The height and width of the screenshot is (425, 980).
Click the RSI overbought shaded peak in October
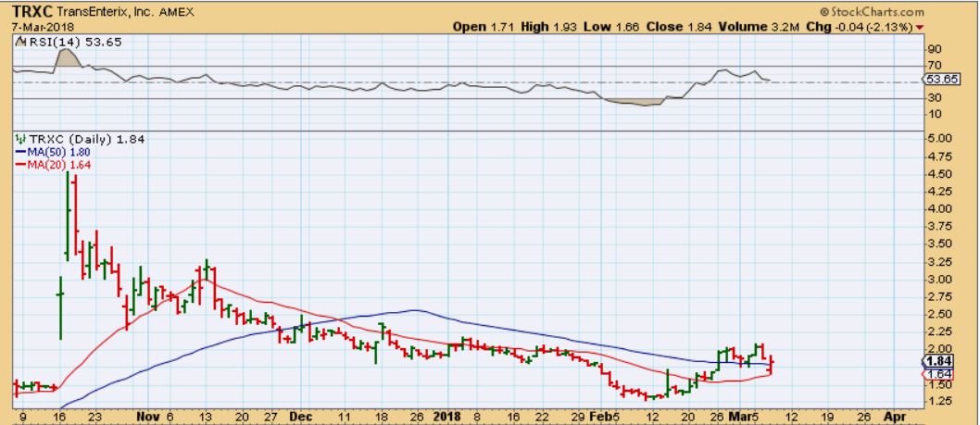pos(68,56)
